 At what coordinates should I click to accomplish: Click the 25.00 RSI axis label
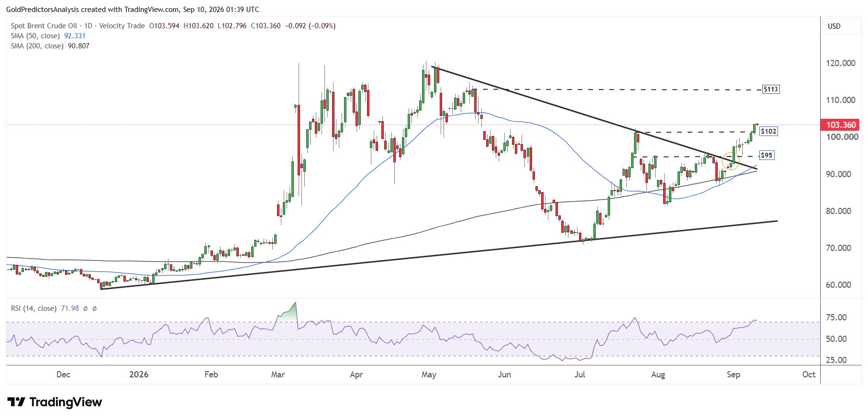836,360
